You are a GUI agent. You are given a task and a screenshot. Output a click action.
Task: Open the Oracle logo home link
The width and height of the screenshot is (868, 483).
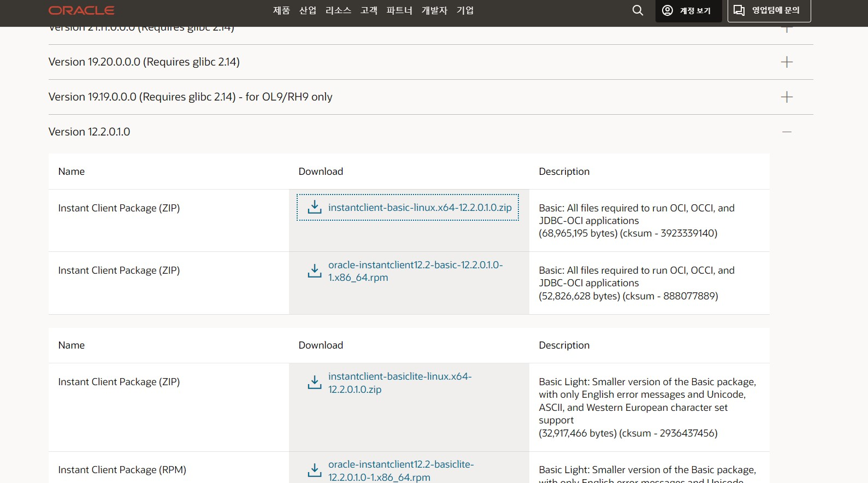(x=81, y=10)
